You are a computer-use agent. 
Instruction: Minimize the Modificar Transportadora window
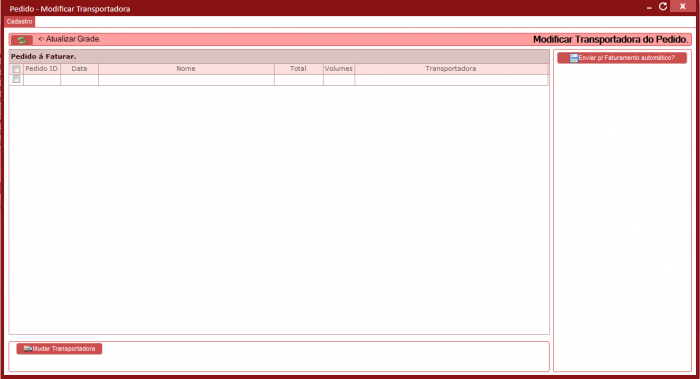649,8
